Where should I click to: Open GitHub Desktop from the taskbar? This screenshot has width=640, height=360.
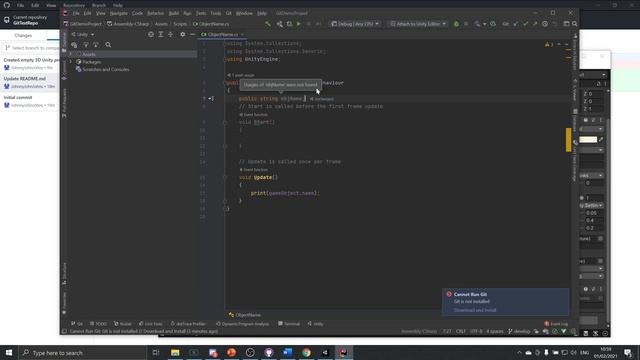(x=269, y=353)
